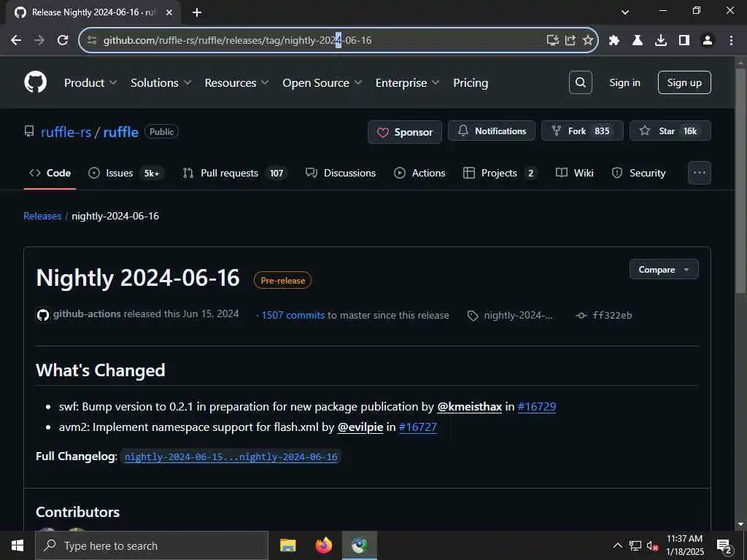The height and width of the screenshot is (560, 747).
Task: Open pull request #16729
Action: point(536,407)
